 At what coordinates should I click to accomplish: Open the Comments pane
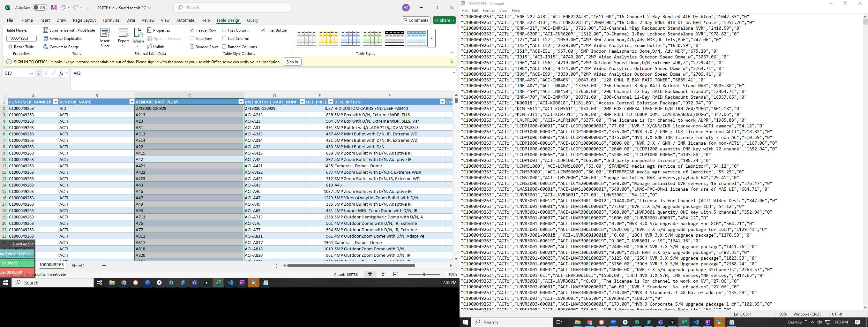pos(416,20)
